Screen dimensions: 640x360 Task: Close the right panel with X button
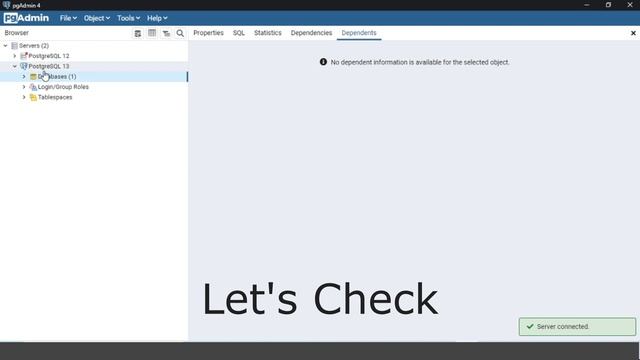point(633,33)
